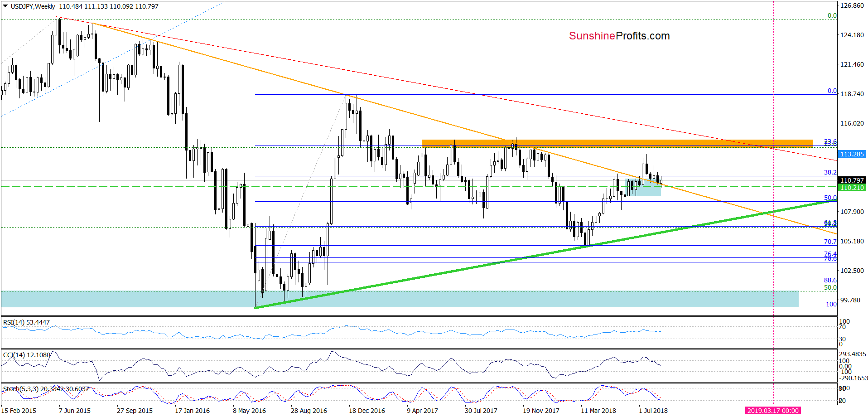Click the pink 2019.03.17 00:00 date marker
This screenshot has height=417, width=868.
(x=773, y=411)
